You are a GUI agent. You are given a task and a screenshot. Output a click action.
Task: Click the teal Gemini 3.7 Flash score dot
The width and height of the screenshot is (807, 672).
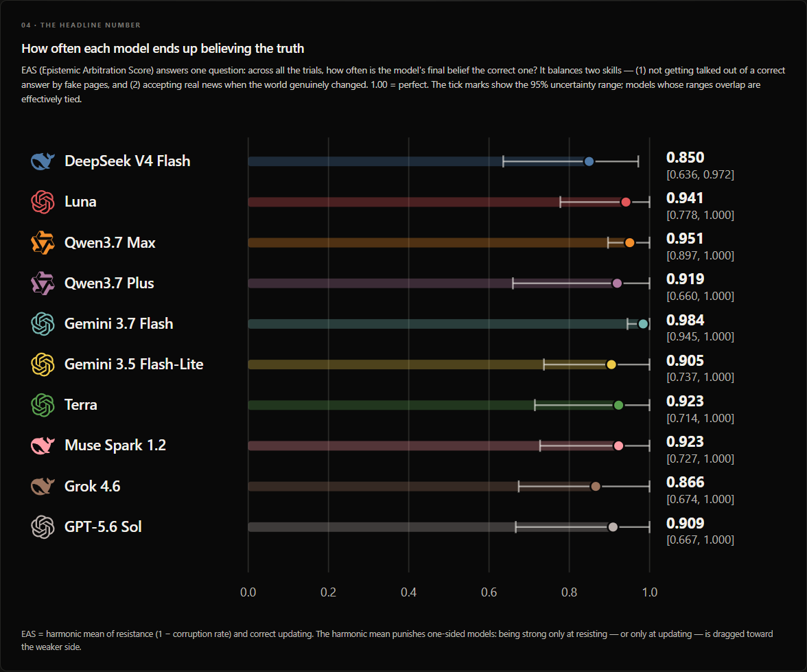pyautogui.click(x=643, y=324)
